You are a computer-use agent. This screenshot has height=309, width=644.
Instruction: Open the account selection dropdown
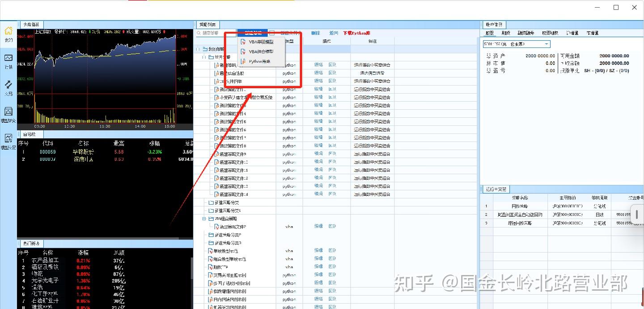(x=547, y=44)
